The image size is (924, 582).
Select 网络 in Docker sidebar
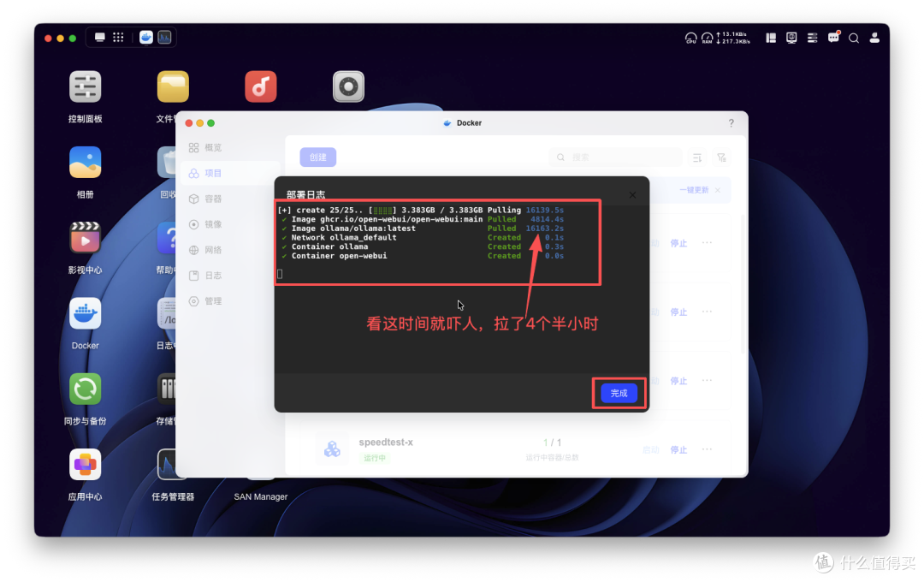(x=230, y=250)
